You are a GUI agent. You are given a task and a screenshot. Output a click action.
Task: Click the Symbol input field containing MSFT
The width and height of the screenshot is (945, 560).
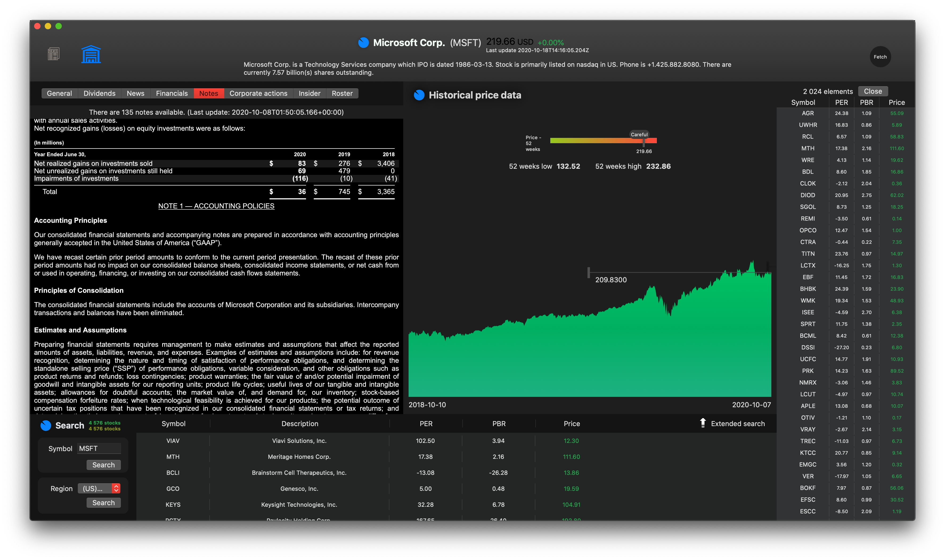[x=99, y=448]
